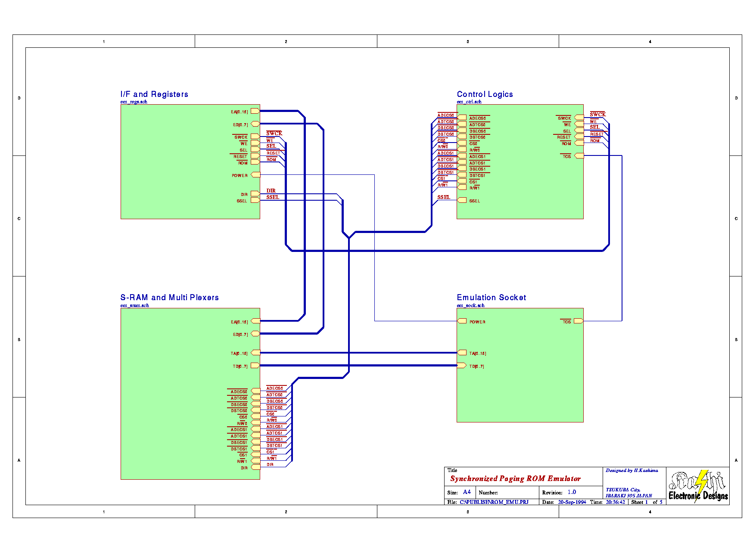
Task: Click the TCS port on Control Logics block
Action: (579, 156)
